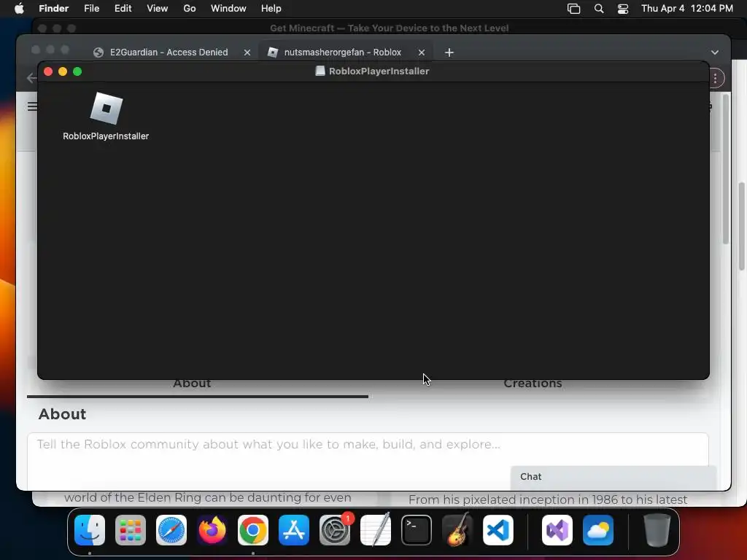Switch to the E2Guardian - Access Denied tab

(169, 52)
